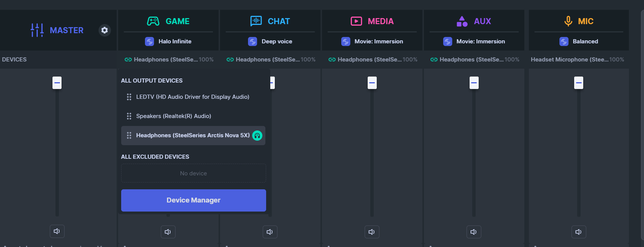Click the Master mixer sliders icon

point(37,30)
